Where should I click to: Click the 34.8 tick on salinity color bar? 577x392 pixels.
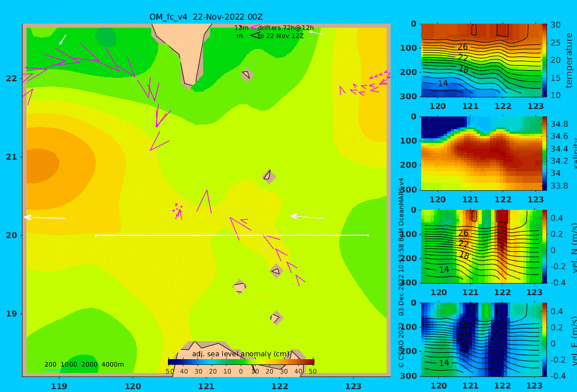(x=559, y=124)
